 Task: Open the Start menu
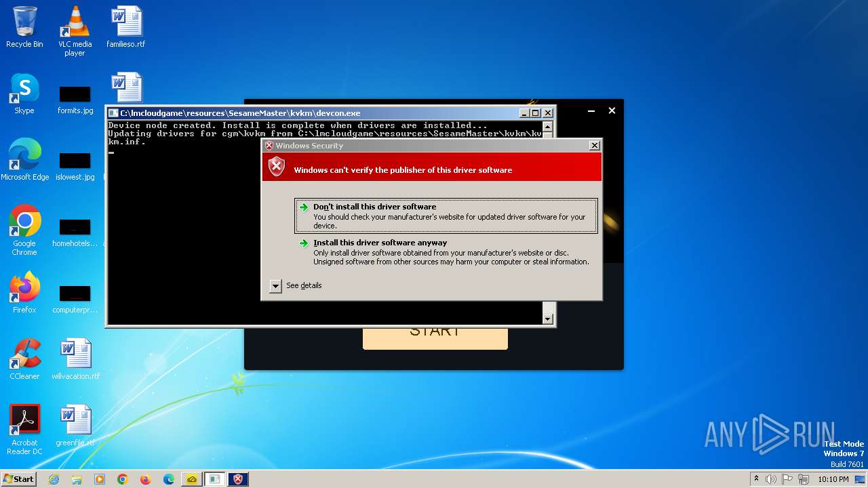(x=18, y=479)
